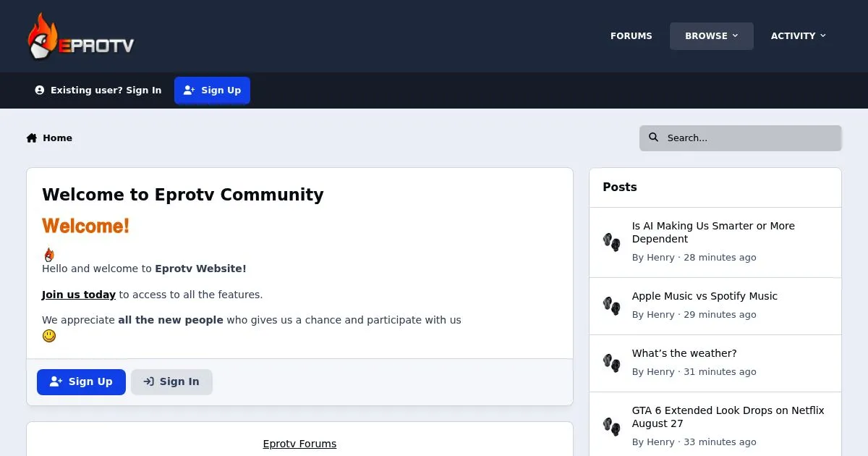Image resolution: width=868 pixels, height=456 pixels.
Task: Click the smiley emoji under the welcome text
Action: (49, 336)
